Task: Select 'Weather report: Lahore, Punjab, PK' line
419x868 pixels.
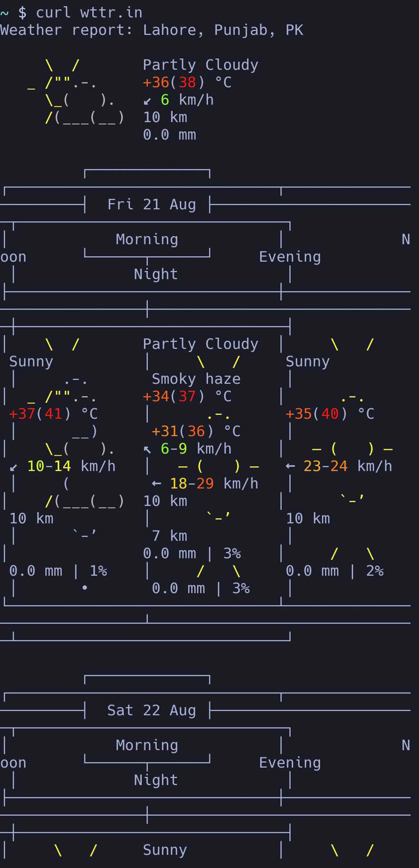Action: 152,30
